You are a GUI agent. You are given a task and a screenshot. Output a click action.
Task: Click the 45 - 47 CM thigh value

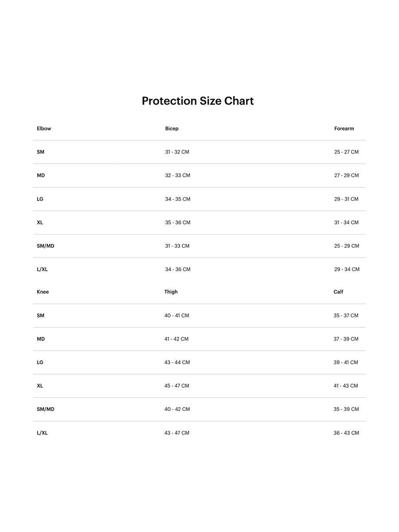click(176, 386)
